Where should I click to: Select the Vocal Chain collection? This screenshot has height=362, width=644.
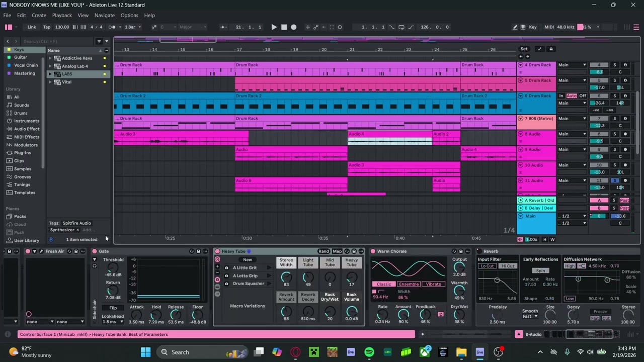click(x=26, y=65)
